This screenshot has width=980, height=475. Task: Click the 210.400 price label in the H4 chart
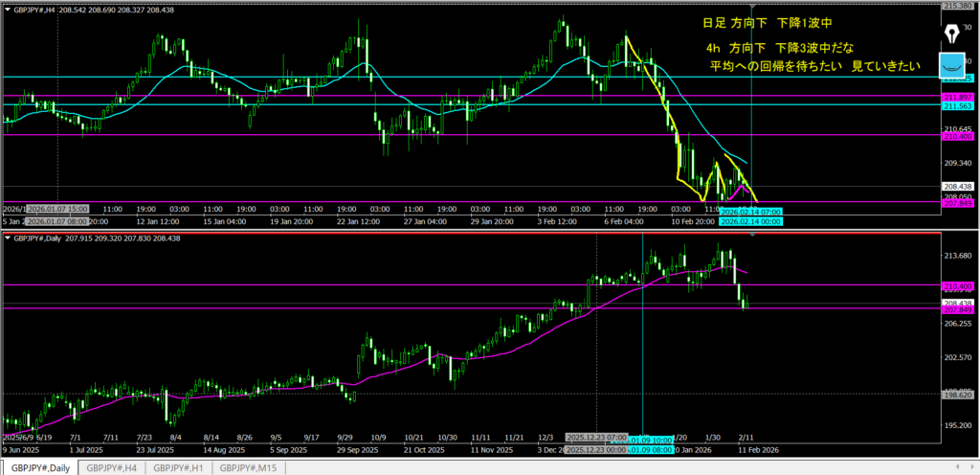click(958, 136)
